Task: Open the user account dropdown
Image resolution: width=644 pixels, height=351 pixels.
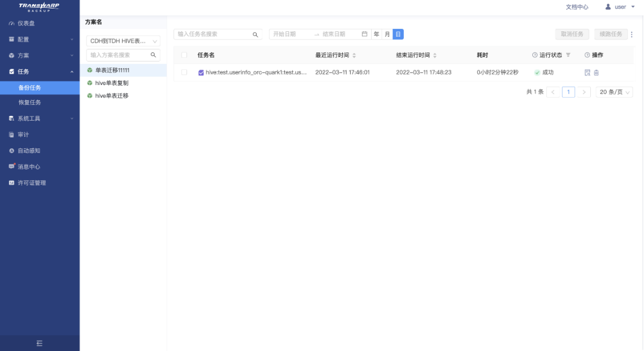Action: (x=620, y=7)
